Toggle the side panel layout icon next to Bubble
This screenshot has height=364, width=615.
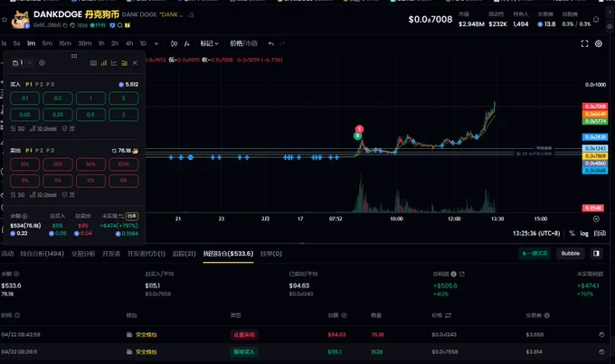pyautogui.click(x=596, y=254)
